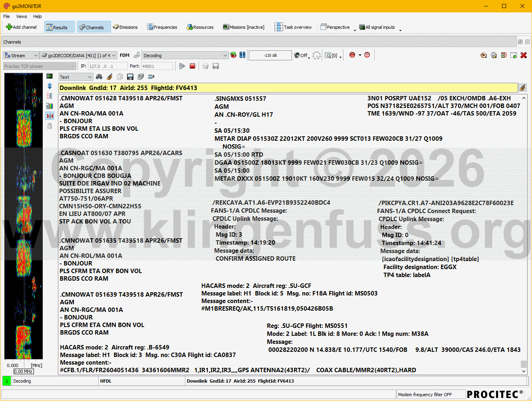The height and width of the screenshot is (401, 532).
Task: Click the binoculars search icon
Action: (x=99, y=77)
